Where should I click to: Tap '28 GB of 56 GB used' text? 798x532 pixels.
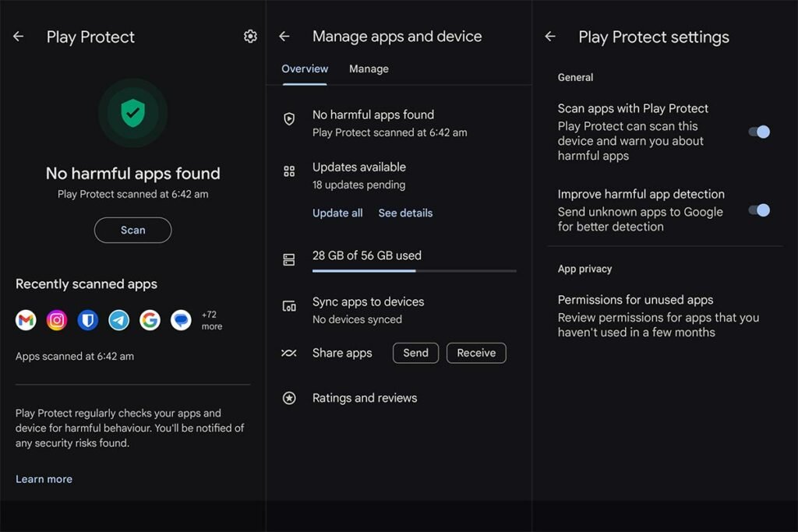pyautogui.click(x=367, y=255)
